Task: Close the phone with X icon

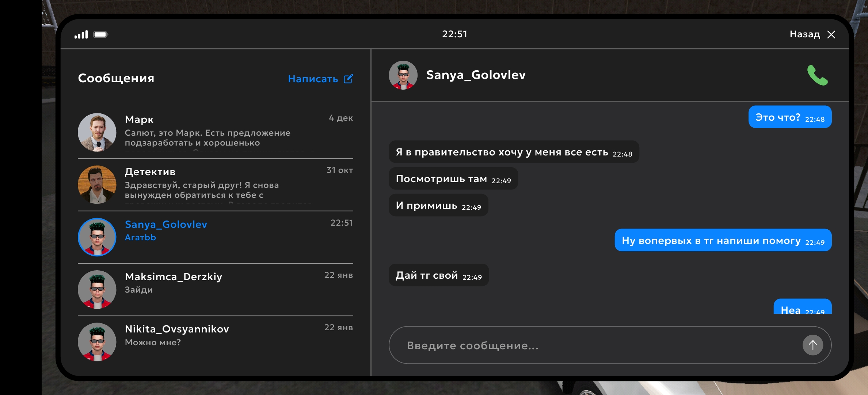Action: tap(831, 34)
